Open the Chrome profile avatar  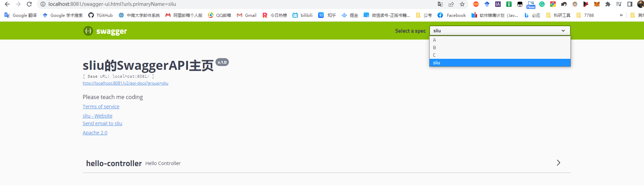point(641,4)
